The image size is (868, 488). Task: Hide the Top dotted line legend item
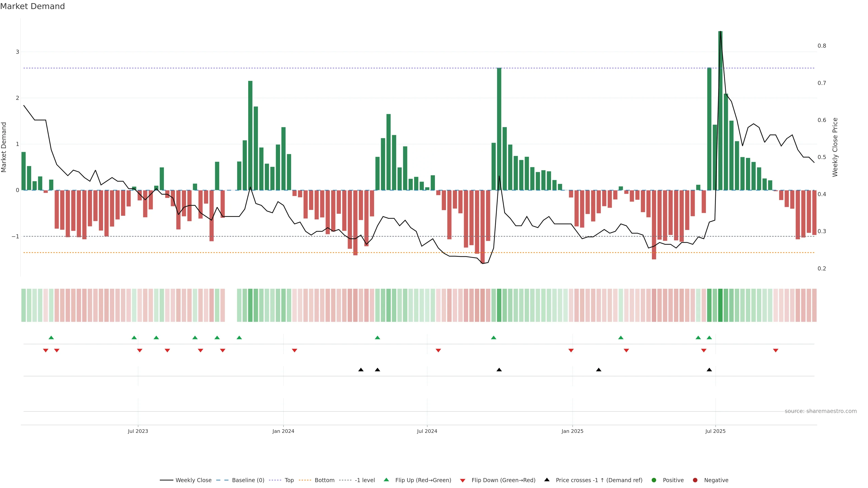(x=289, y=480)
